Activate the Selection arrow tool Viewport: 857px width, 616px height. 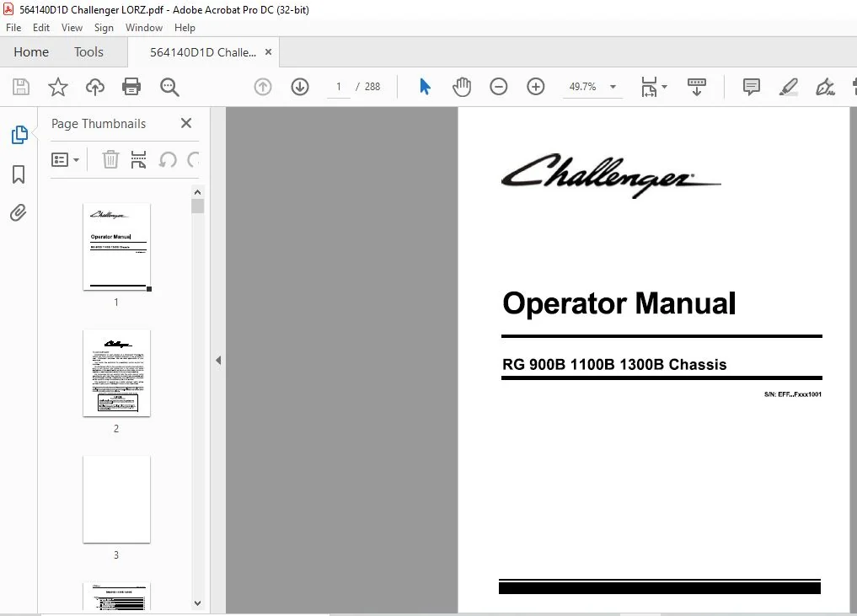[425, 86]
